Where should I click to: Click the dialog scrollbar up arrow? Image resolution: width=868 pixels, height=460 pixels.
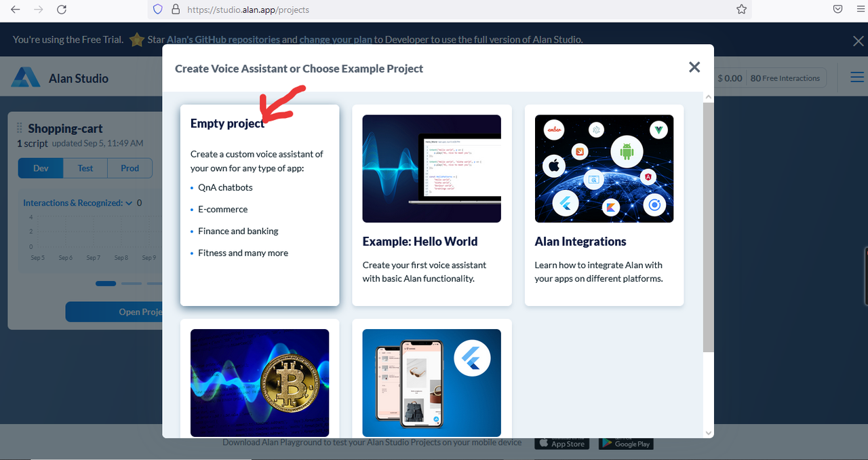(x=708, y=96)
